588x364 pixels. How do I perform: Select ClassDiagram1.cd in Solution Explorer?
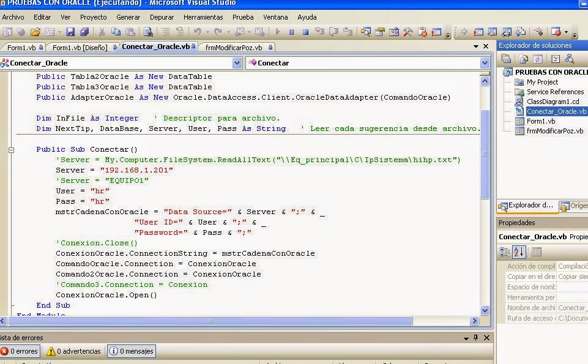(x=553, y=102)
